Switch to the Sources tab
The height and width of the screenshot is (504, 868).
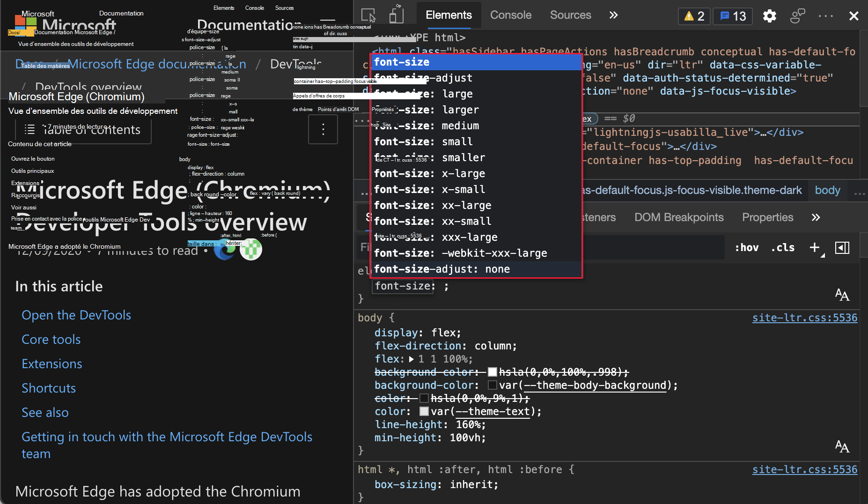pos(570,15)
